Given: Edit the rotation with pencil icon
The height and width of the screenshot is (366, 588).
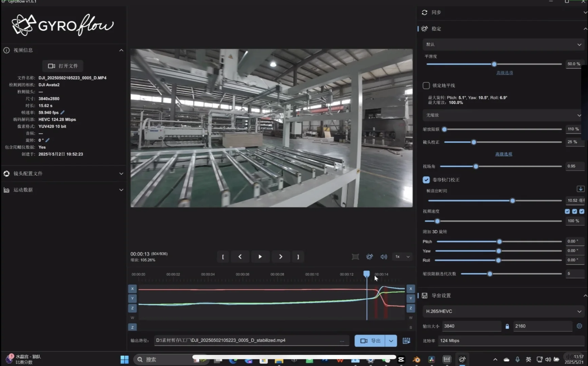Looking at the screenshot, I should pos(48,140).
